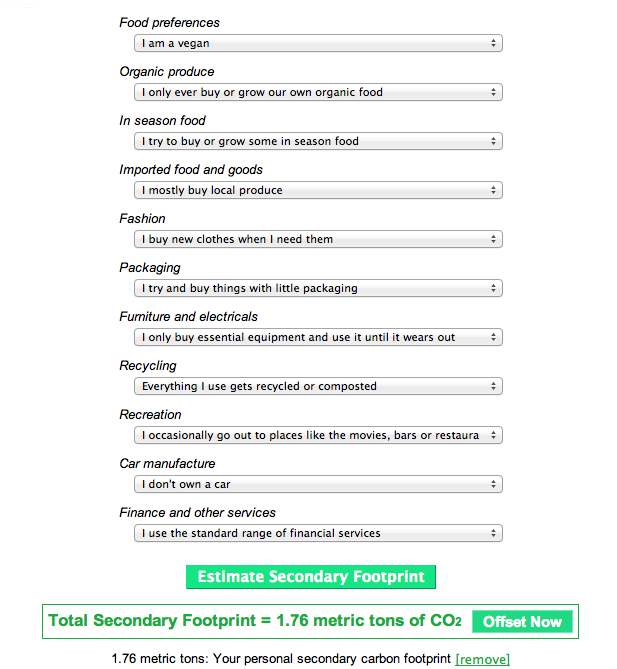The height and width of the screenshot is (669, 617).
Task: Click the remove link
Action: coord(482,659)
